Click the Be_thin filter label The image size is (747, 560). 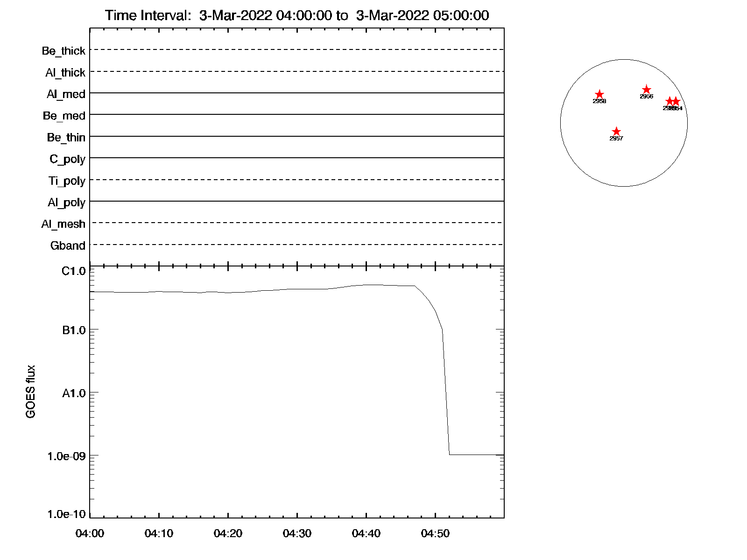(66, 138)
